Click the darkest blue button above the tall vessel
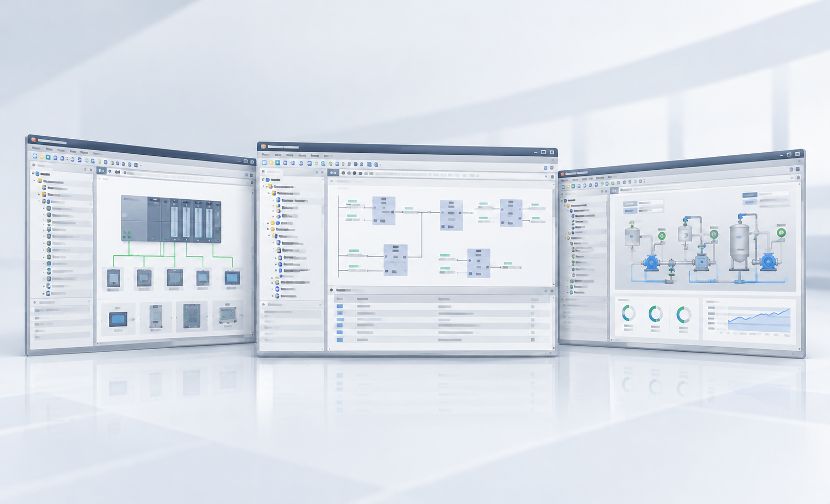Screen dimensions: 830x504 coord(749,195)
